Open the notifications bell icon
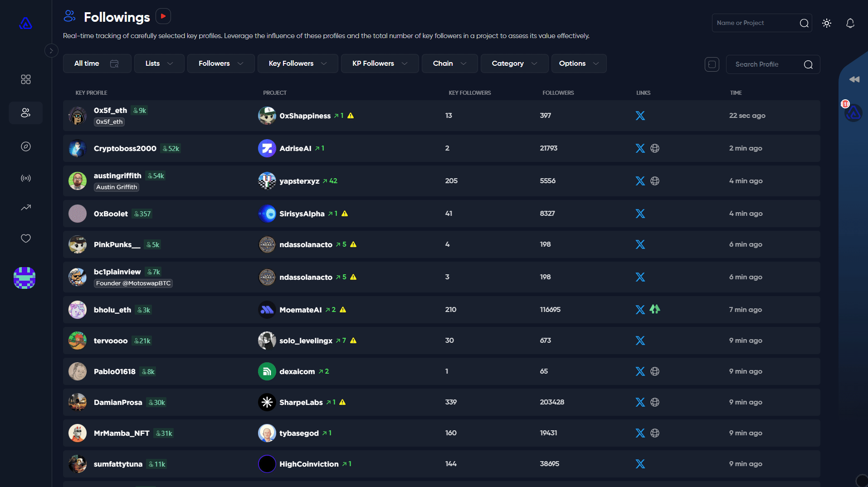Image resolution: width=868 pixels, height=487 pixels. point(850,23)
